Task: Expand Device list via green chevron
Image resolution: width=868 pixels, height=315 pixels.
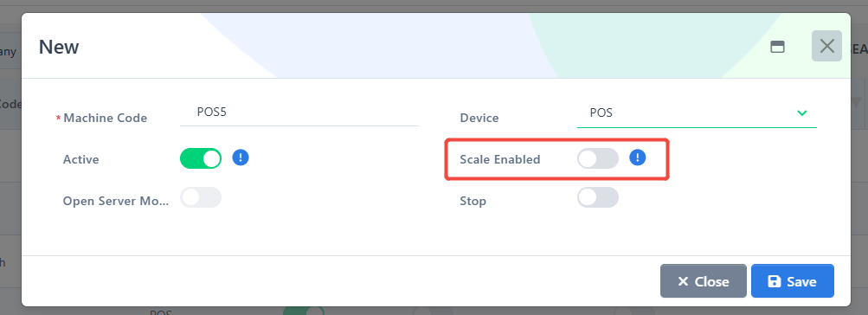Action: (801, 113)
